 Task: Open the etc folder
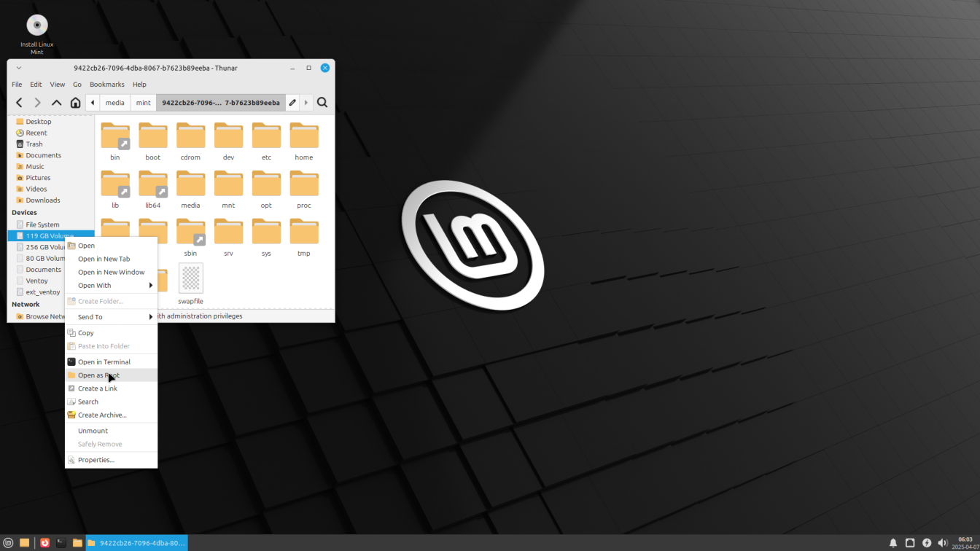tap(266, 141)
